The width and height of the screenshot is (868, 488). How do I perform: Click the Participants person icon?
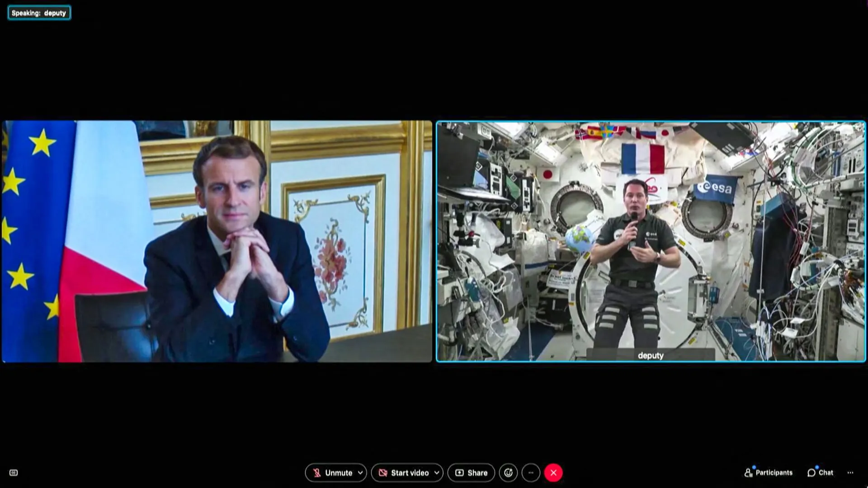pyautogui.click(x=748, y=473)
